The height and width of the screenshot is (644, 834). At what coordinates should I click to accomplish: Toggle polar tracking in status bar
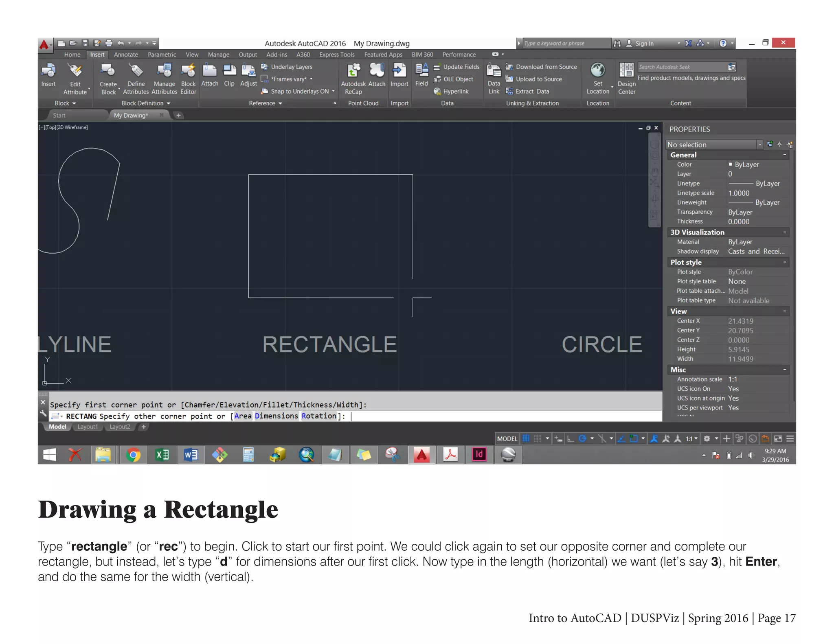pyautogui.click(x=582, y=438)
